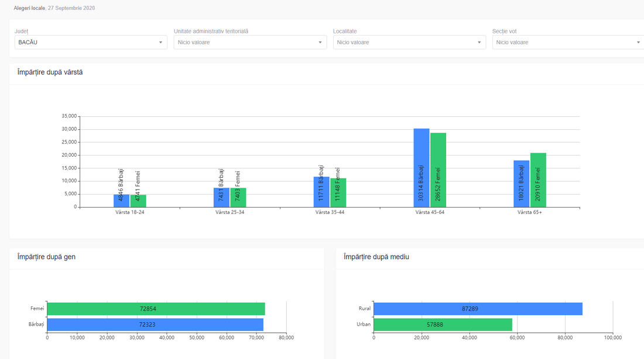Select the green 28652 Femei bar for Vârsta 45-64
This screenshot has height=359, width=644.
point(438,170)
